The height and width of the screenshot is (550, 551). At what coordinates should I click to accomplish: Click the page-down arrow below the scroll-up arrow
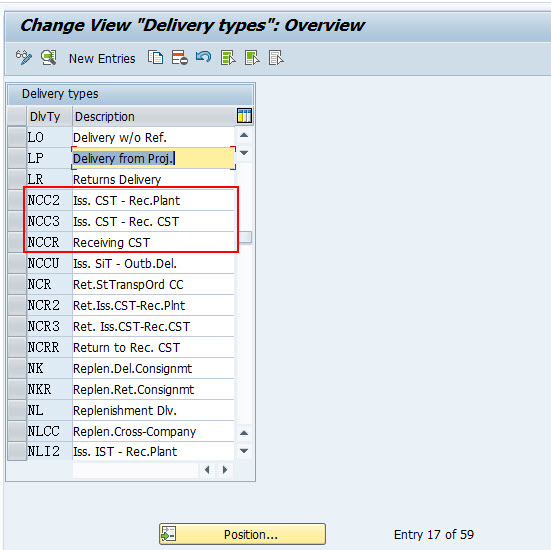point(244,153)
